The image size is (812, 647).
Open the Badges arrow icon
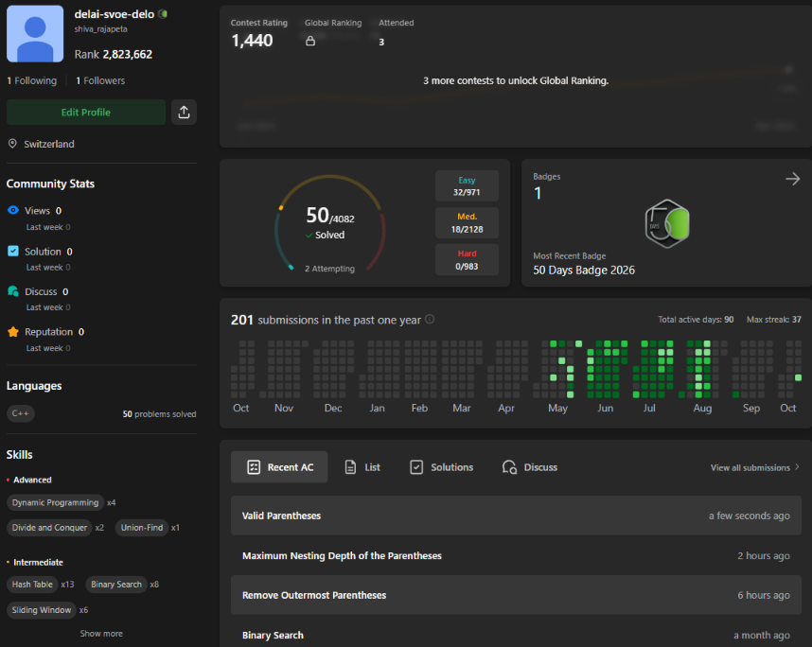(792, 179)
